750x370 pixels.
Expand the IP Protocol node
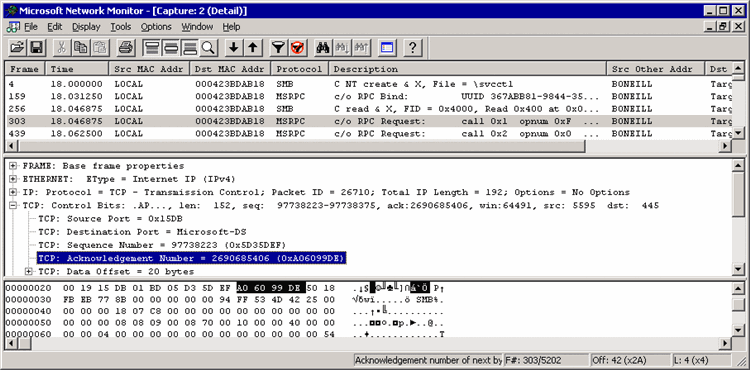point(13,192)
